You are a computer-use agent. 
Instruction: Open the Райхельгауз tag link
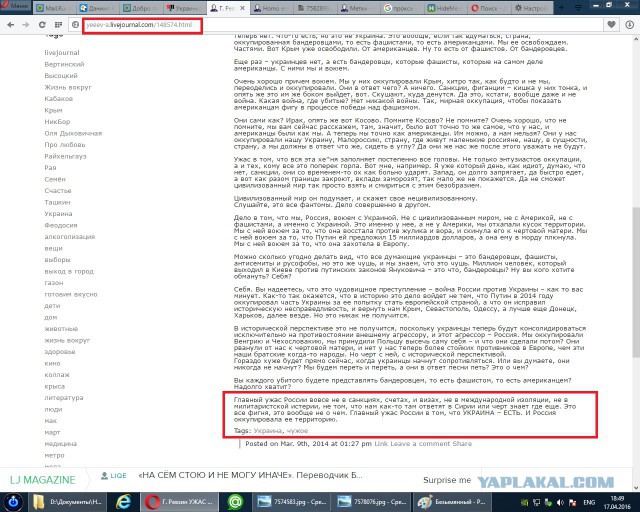[65, 156]
